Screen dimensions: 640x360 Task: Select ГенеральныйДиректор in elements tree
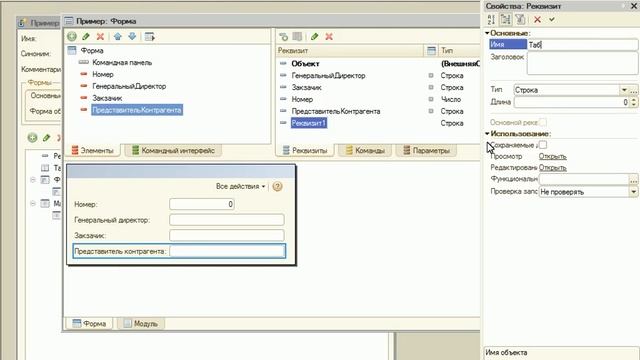129,86
